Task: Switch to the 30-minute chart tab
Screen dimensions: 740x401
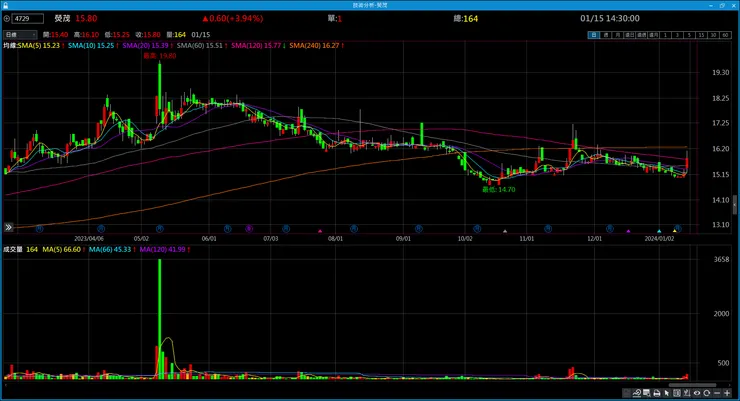Action: tap(713, 35)
